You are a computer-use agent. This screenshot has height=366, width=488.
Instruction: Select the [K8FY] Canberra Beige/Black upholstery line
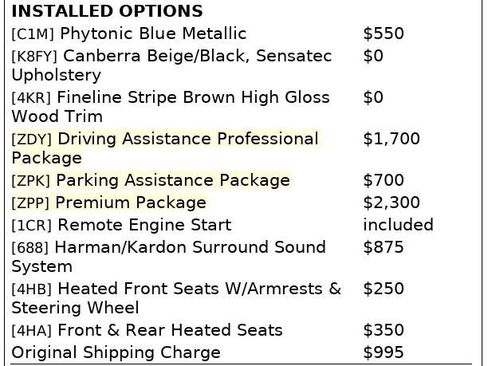click(172, 65)
